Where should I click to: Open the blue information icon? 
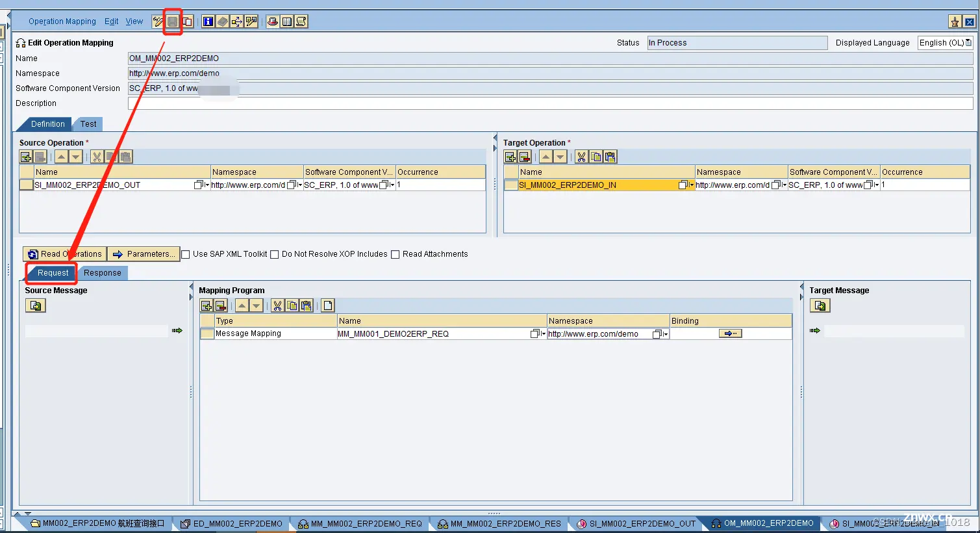208,21
